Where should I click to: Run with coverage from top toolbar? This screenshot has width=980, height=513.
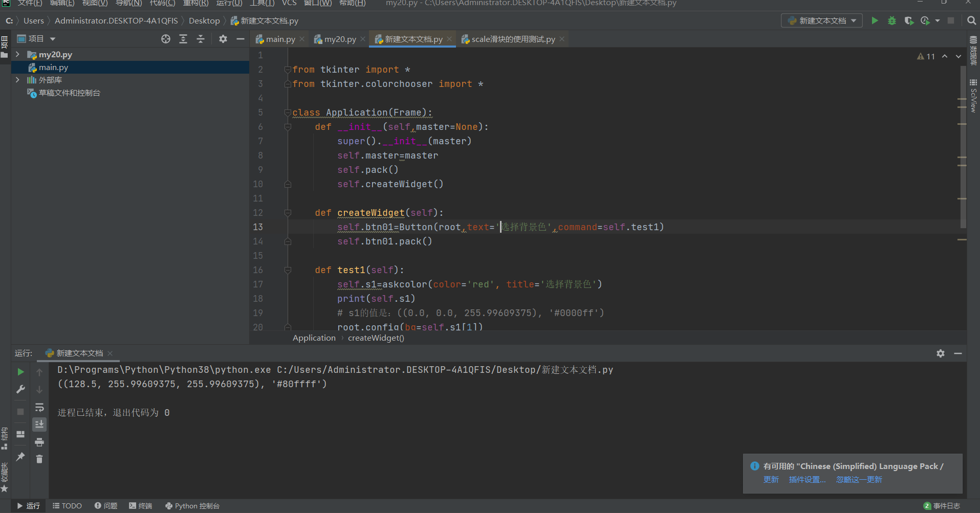click(x=909, y=21)
